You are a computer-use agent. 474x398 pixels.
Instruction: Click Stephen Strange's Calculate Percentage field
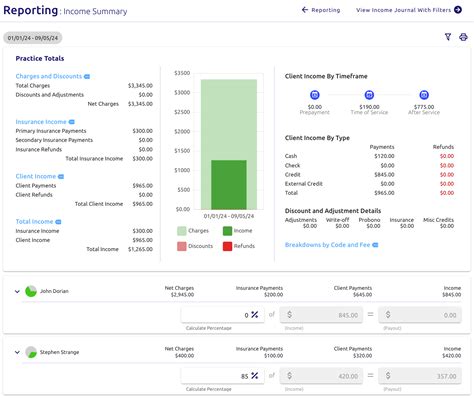tap(223, 376)
